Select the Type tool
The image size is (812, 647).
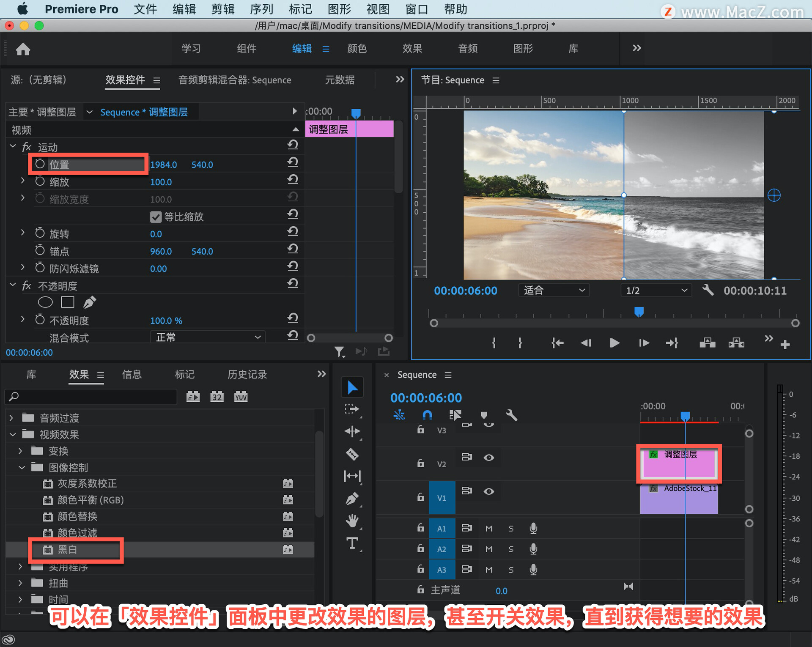[x=352, y=543]
